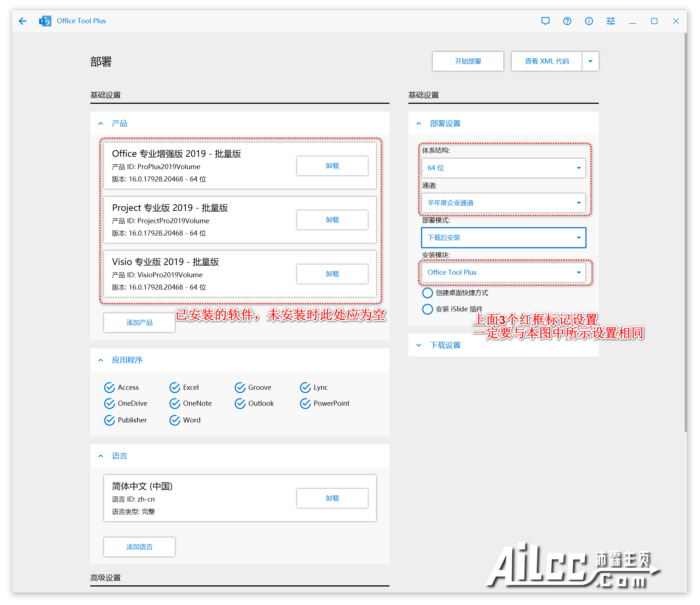Click ProPlus2019Volume product ID text

(169, 167)
